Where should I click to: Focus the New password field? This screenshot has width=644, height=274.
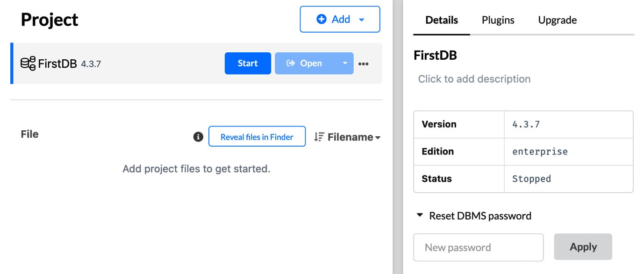(479, 247)
